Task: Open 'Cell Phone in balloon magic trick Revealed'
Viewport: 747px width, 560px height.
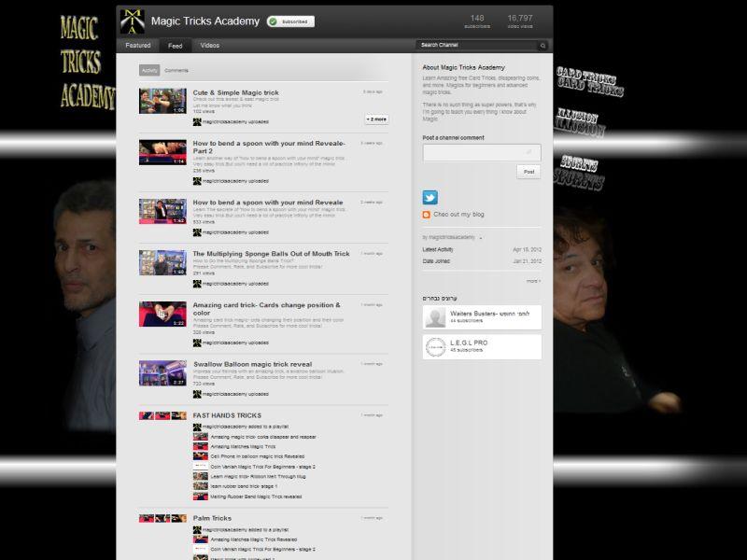Action: pos(258,456)
